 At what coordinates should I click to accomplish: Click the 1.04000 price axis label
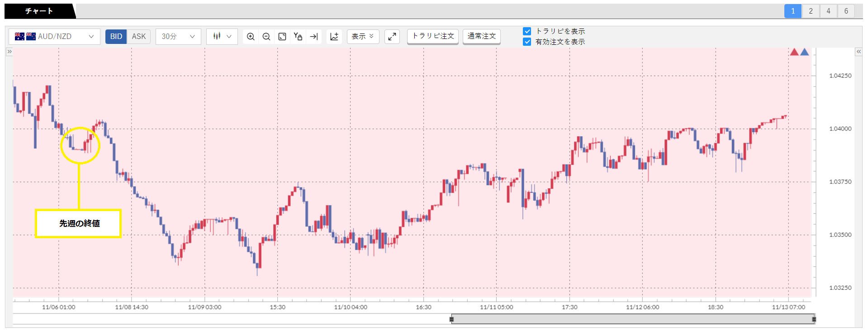click(840, 129)
